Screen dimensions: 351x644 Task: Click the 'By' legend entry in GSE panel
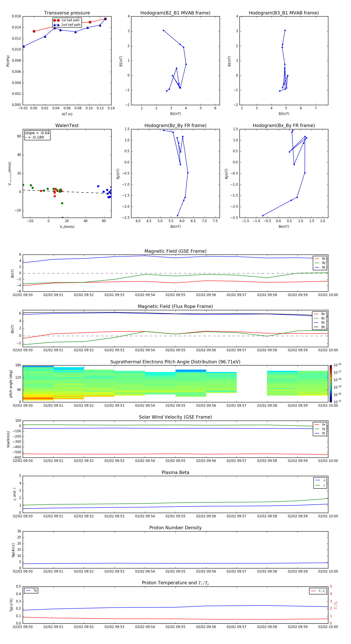pyautogui.click(x=320, y=263)
